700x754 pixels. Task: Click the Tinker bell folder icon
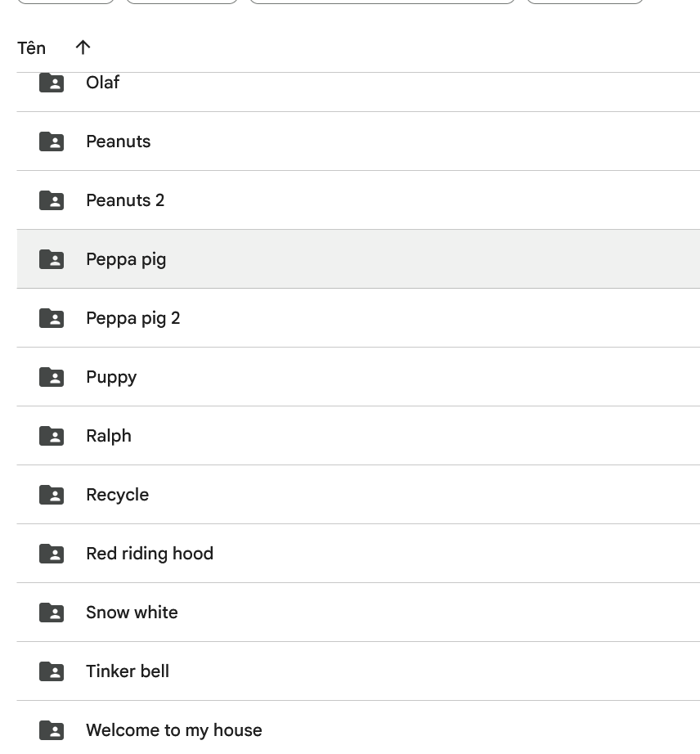click(x=52, y=671)
